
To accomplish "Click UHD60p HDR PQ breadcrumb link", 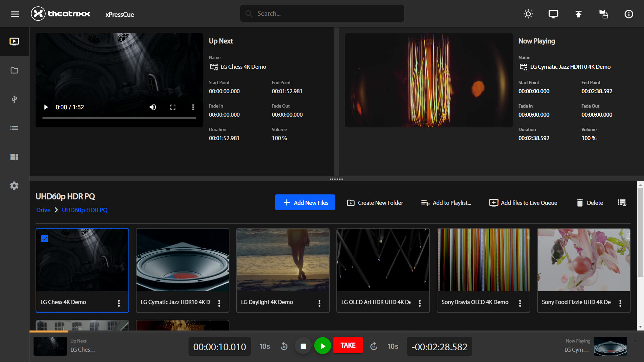I will pos(85,210).
